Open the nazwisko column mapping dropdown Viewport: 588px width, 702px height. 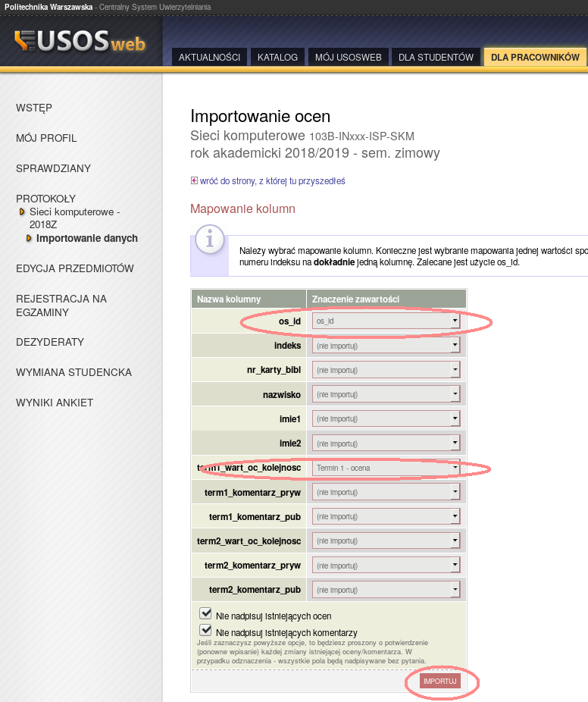(386, 394)
